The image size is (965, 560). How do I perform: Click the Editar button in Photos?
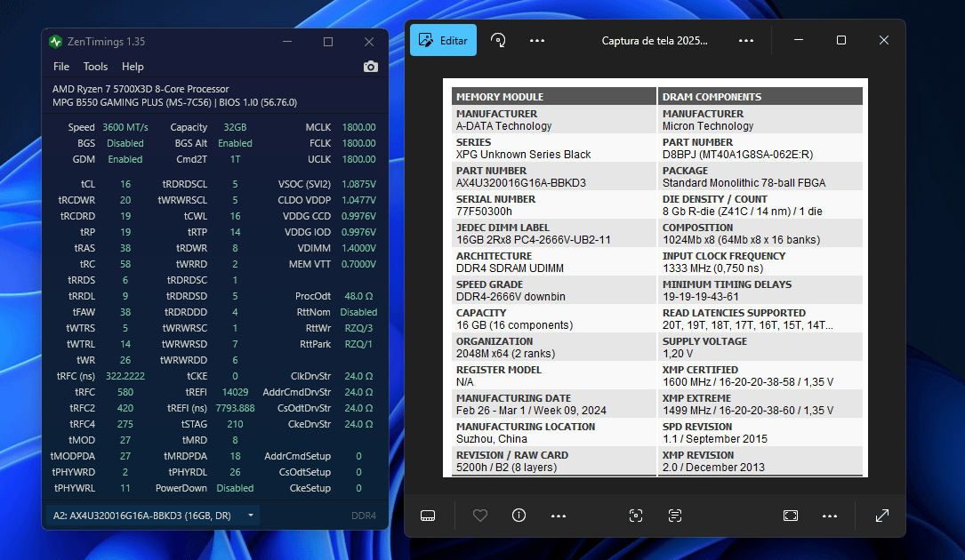coord(443,40)
